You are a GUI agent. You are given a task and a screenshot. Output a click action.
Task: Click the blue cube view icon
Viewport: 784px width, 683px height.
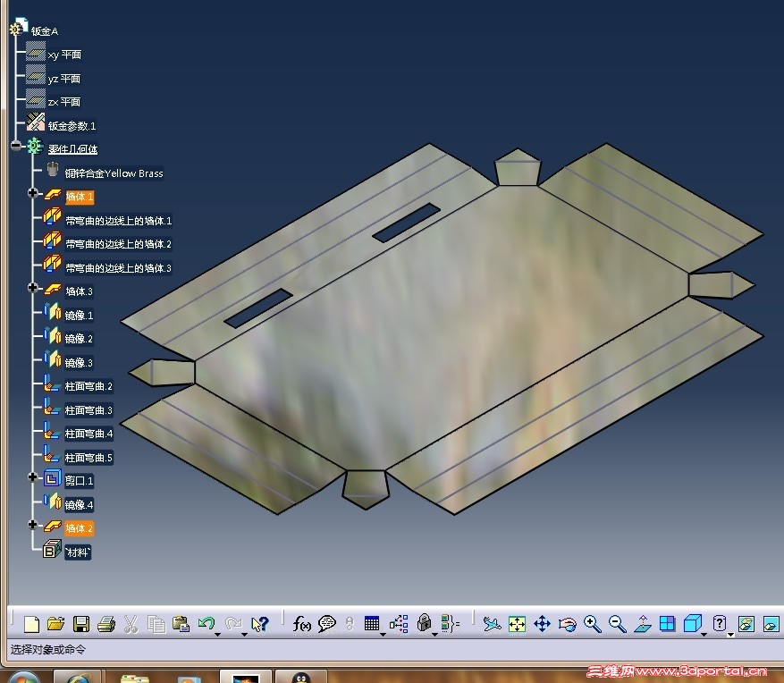pos(693,623)
